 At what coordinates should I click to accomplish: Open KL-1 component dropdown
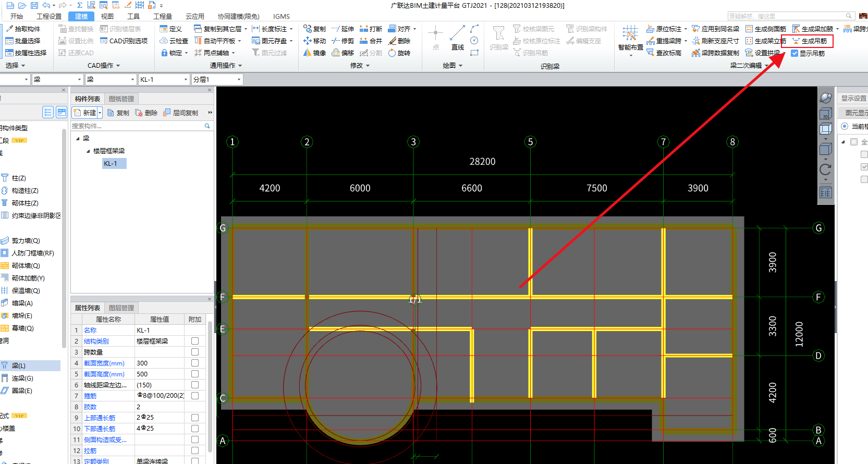[x=186, y=79]
